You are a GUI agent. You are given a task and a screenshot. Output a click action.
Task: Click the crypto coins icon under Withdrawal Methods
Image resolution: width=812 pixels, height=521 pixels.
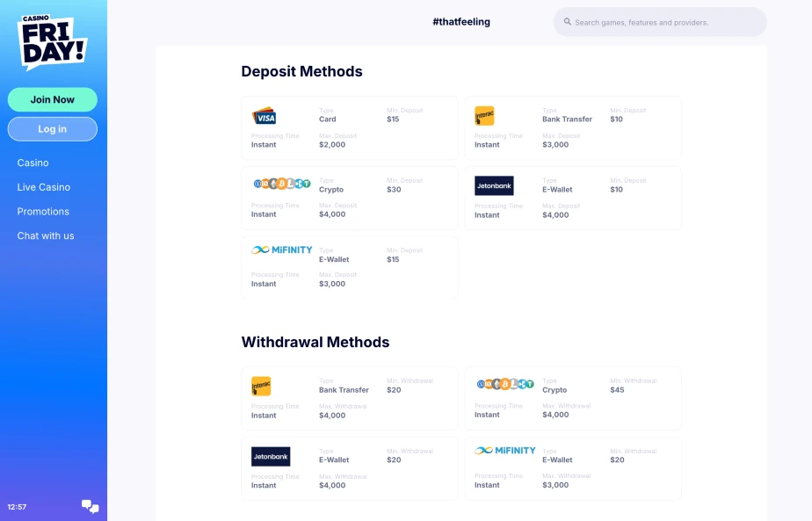tap(505, 384)
